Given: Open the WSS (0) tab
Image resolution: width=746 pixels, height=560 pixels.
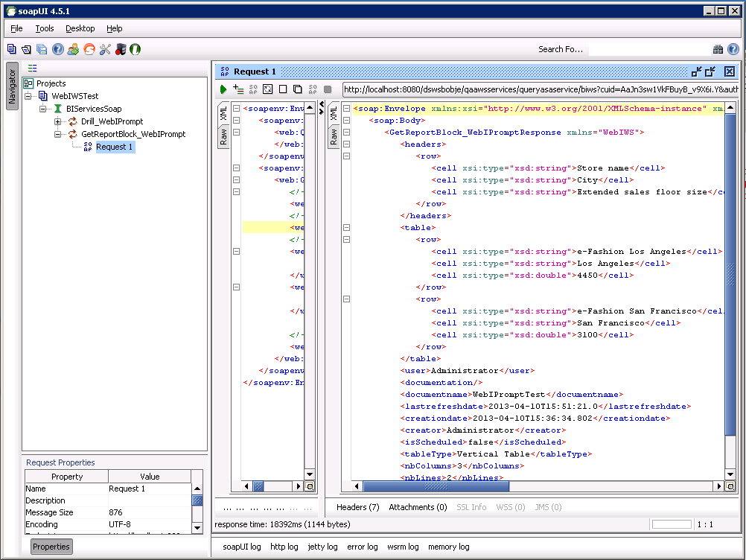Looking at the screenshot, I should pos(511,507).
